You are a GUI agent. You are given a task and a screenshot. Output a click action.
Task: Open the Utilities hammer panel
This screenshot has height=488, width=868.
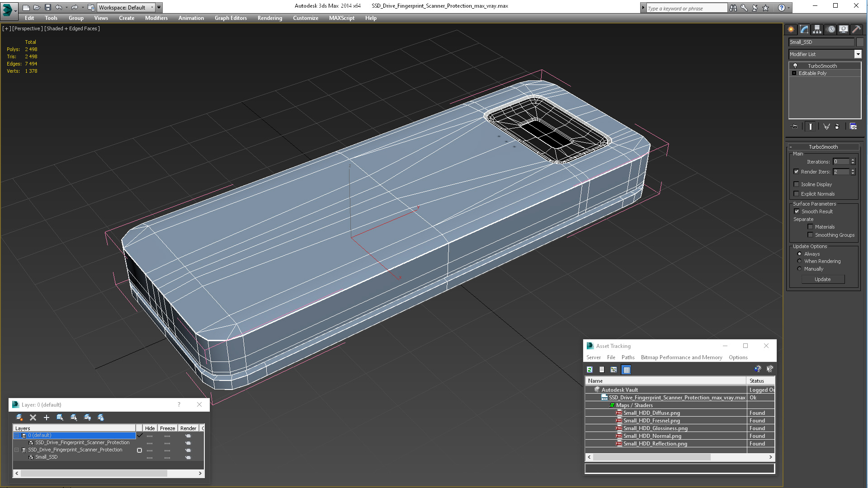coord(856,29)
